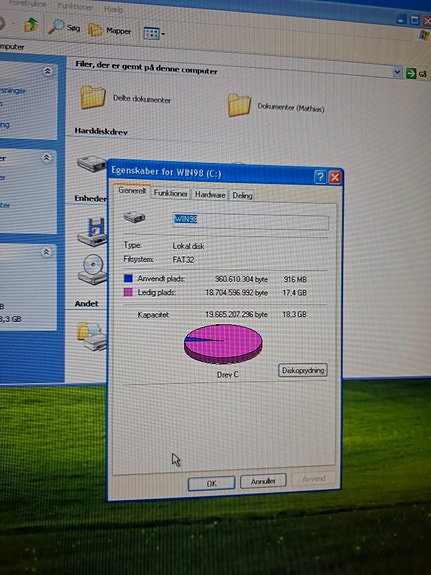Image resolution: width=431 pixels, height=575 pixels.
Task: Open the Delte dokumenter folder
Action: (x=93, y=97)
